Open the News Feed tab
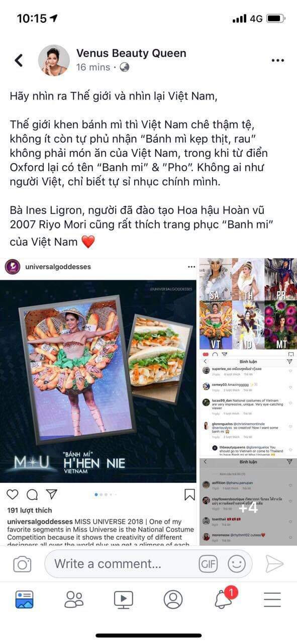 24,599
